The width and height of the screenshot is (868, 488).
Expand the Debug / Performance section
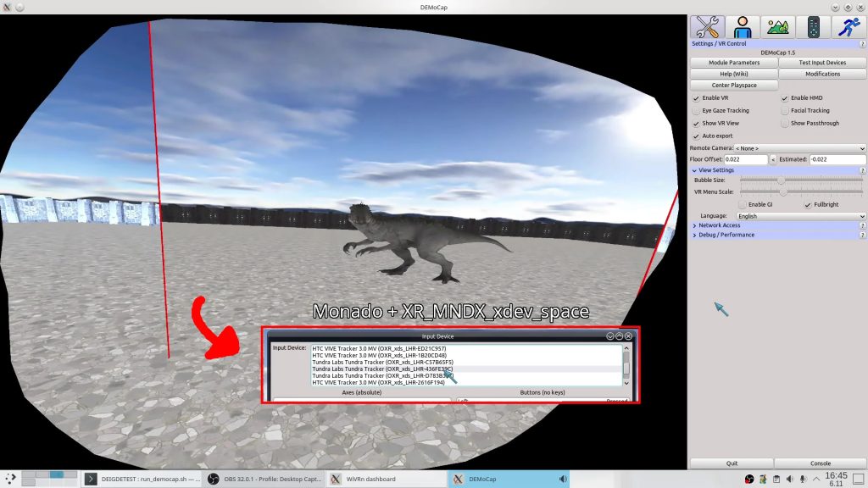tap(726, 235)
